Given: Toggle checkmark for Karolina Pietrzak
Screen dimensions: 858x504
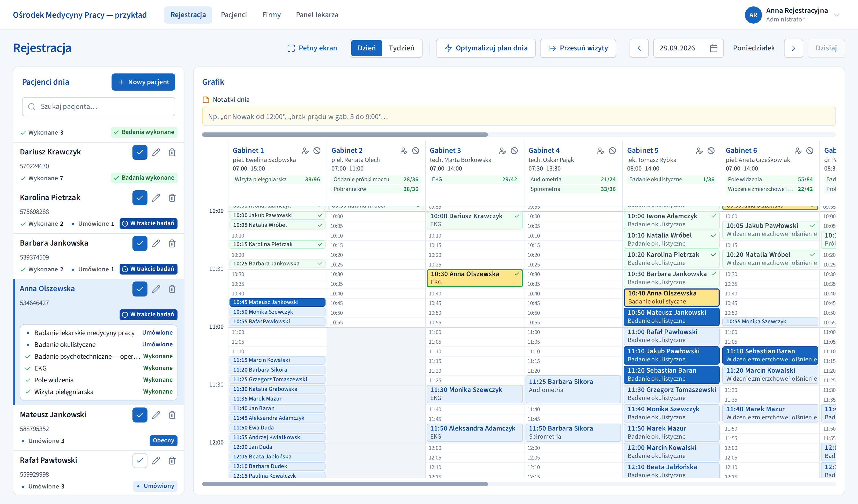Looking at the screenshot, I should [140, 198].
